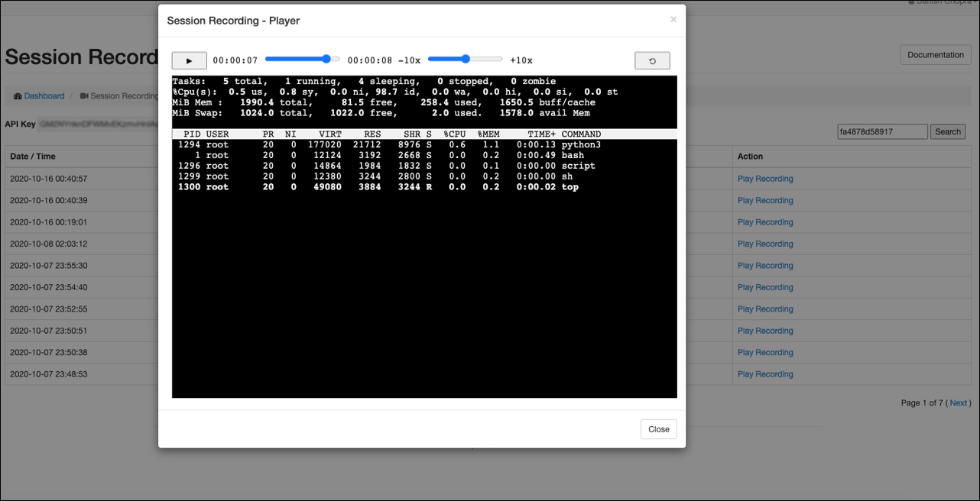Viewport: 980px width, 501px height.
Task: Play Recording for 2020-10-08 02:03:12
Action: (765, 244)
